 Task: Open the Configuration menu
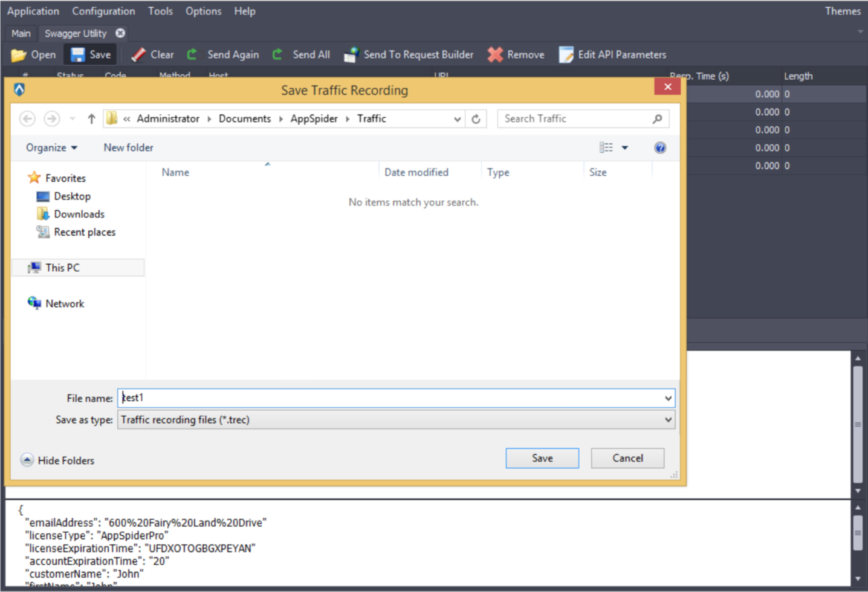click(x=103, y=11)
